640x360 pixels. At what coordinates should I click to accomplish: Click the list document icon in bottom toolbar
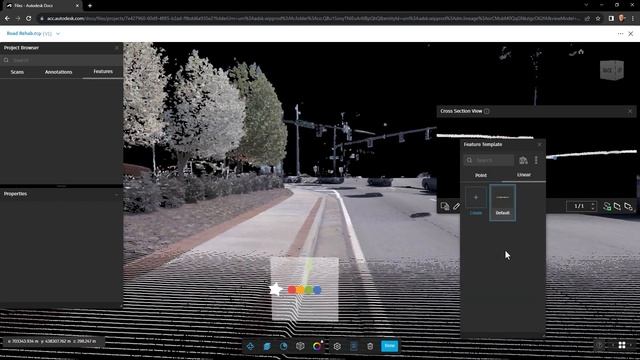click(354, 346)
